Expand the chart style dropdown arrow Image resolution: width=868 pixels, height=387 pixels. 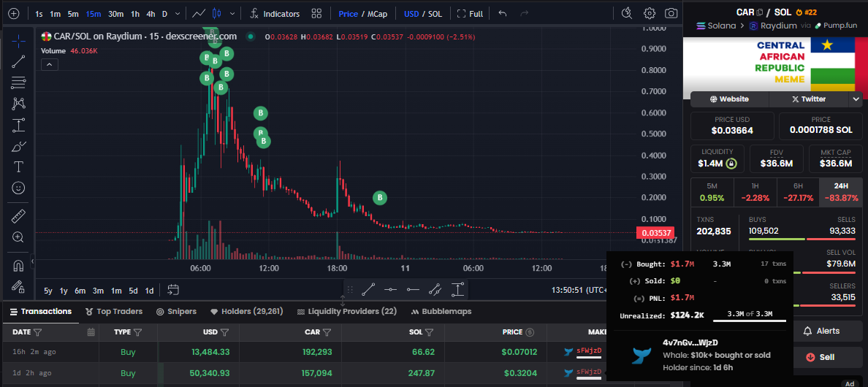232,14
